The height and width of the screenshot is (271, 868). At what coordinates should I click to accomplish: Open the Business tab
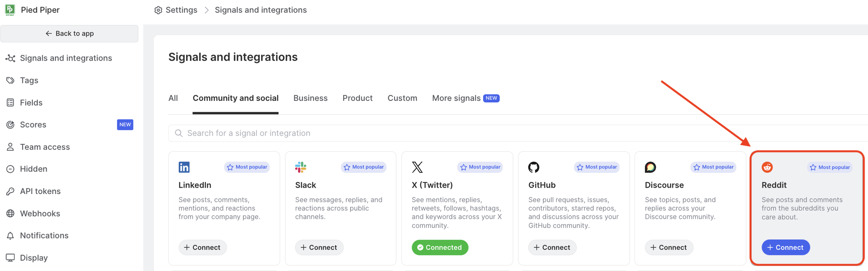point(310,98)
